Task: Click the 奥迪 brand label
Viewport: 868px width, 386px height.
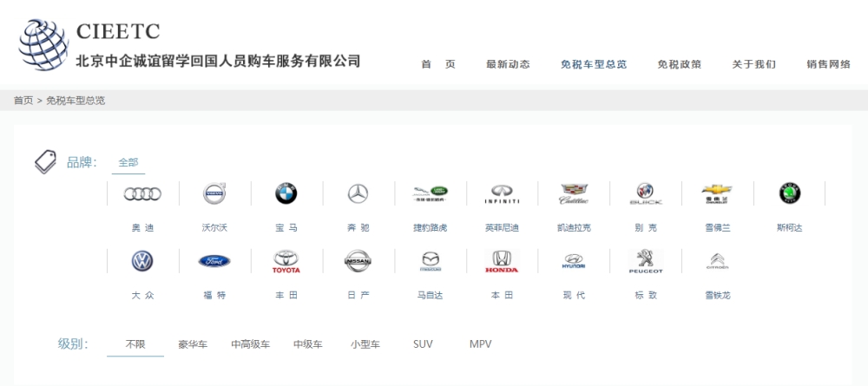Action: pos(142,228)
